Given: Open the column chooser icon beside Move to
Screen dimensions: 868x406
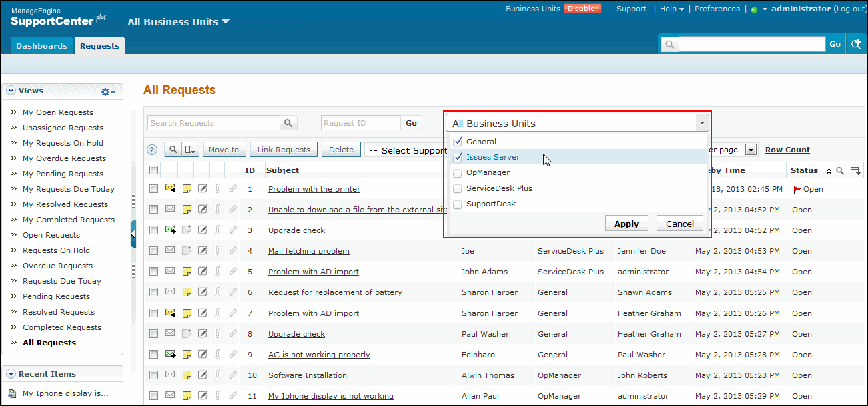Looking at the screenshot, I should pos(190,150).
